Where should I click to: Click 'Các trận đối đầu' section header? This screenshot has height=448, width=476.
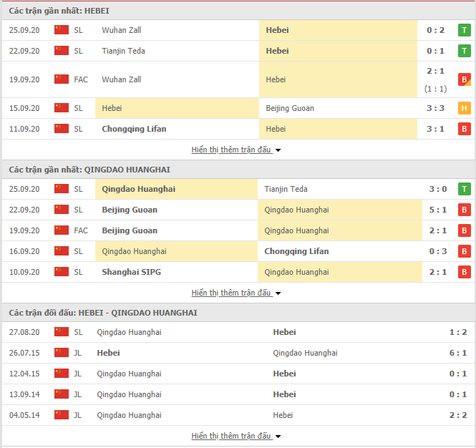coord(103,313)
